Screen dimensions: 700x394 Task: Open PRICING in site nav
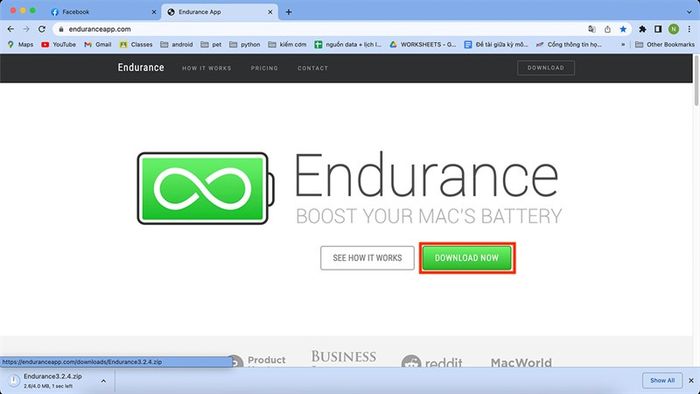pyautogui.click(x=264, y=68)
